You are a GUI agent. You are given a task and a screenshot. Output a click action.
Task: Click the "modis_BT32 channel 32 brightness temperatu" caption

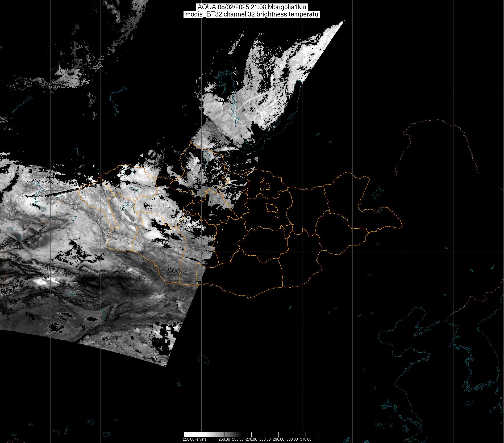[x=252, y=14]
